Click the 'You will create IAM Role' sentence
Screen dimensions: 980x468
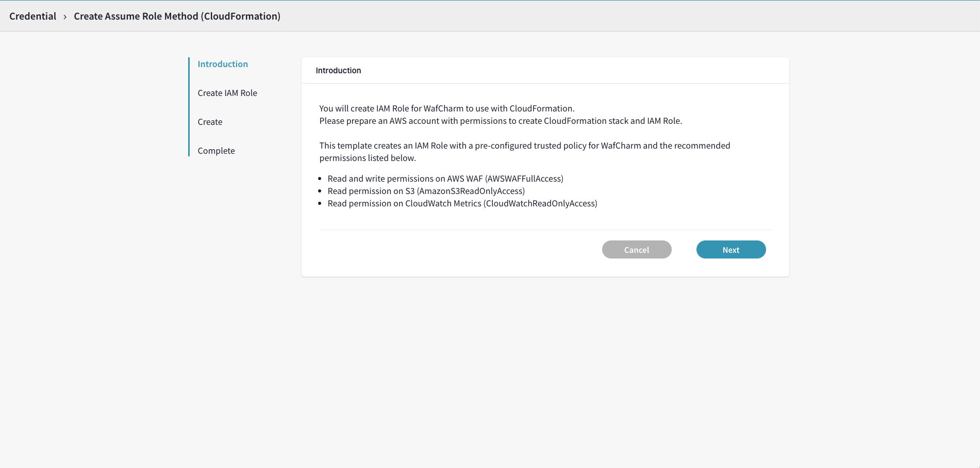(446, 108)
